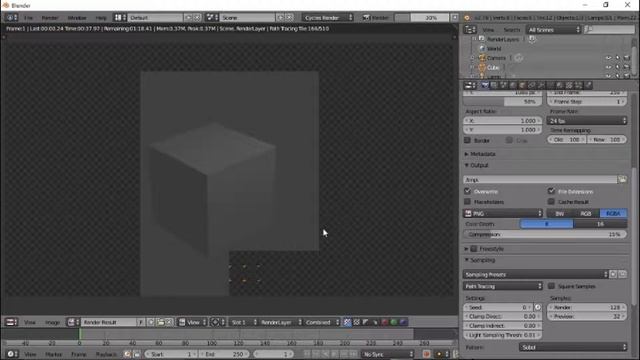Open the Marker menu in timeline
Image resolution: width=640 pixels, height=360 pixels.
click(53, 354)
